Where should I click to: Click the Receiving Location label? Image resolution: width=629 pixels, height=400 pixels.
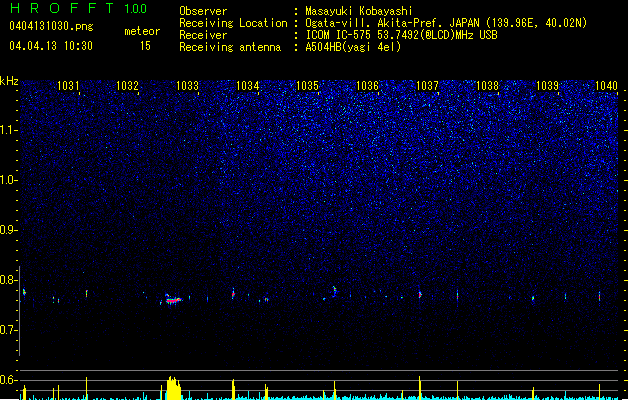point(233,23)
